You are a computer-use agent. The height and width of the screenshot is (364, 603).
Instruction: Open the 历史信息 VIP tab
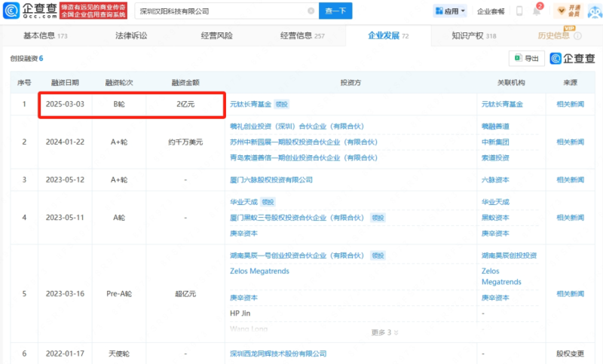click(553, 35)
